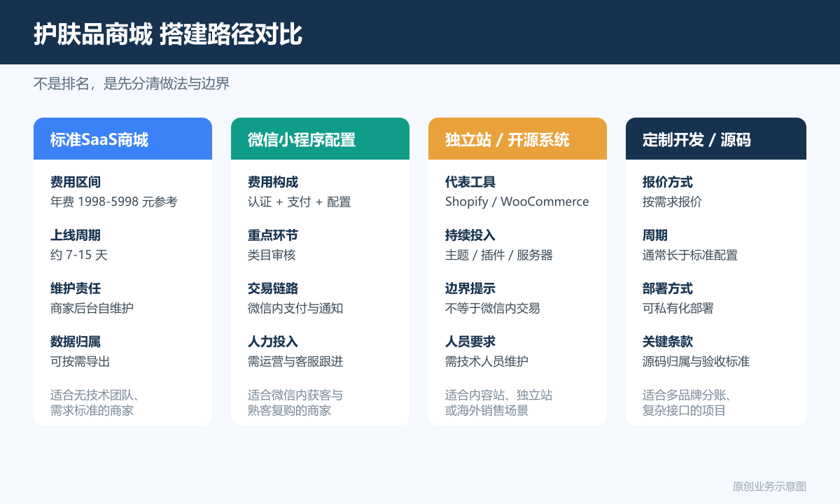Click the 报价方式 label
Screen dimensions: 840x504
point(668,182)
